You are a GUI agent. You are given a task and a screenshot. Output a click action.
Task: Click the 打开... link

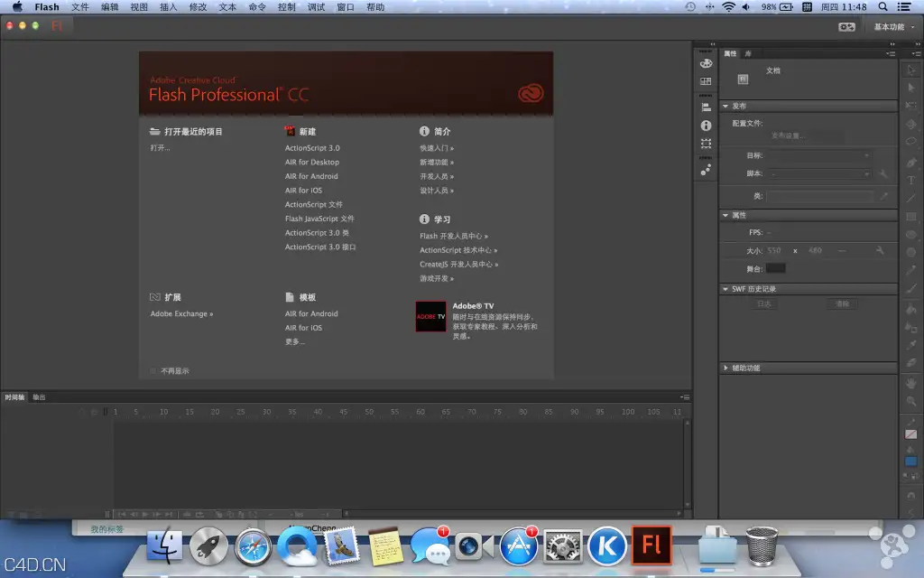pos(160,148)
